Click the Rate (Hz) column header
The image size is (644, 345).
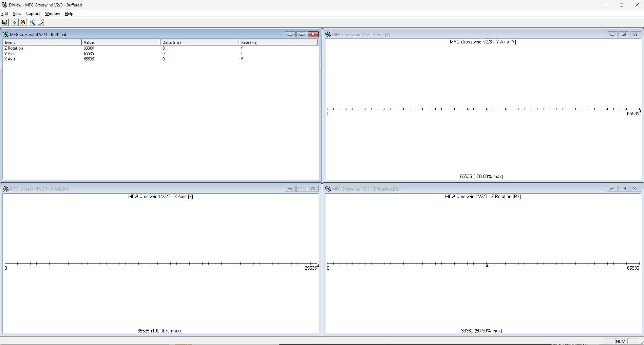(x=278, y=42)
